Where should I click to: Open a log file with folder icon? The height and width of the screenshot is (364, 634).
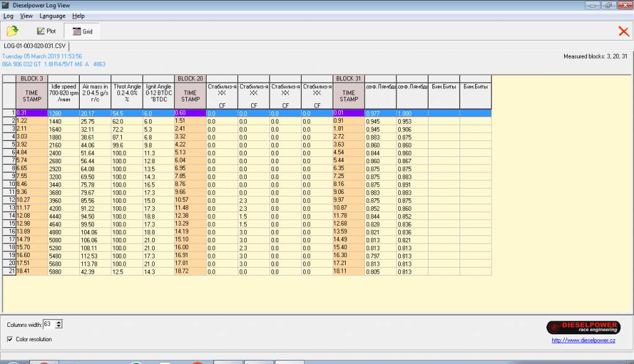click(12, 31)
